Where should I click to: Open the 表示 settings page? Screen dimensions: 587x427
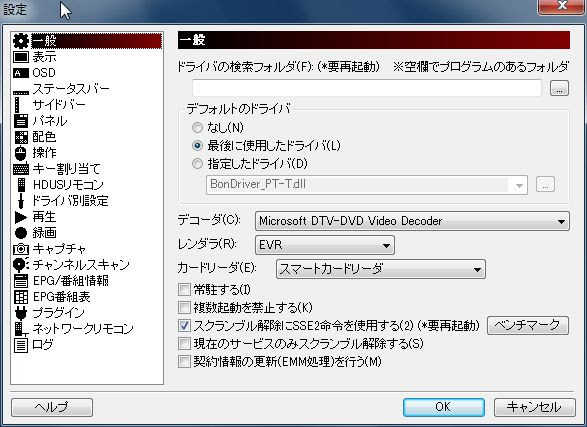(44, 57)
